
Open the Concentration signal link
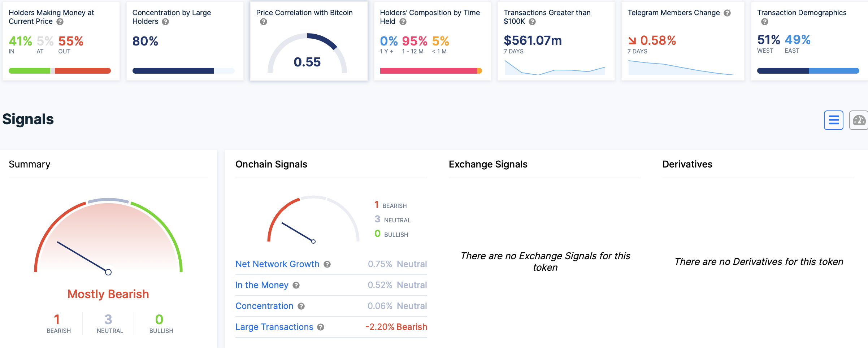264,306
